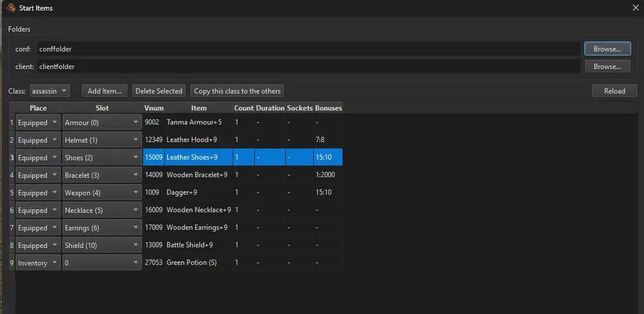Open the Inventory place dropdown in row 9
The width and height of the screenshot is (644, 314).
(x=38, y=263)
